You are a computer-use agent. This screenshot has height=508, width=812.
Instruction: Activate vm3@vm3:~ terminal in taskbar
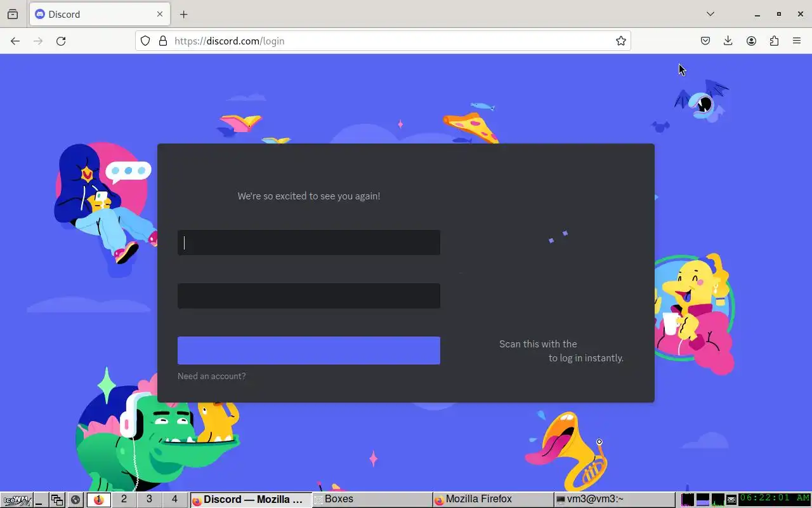pyautogui.click(x=614, y=500)
